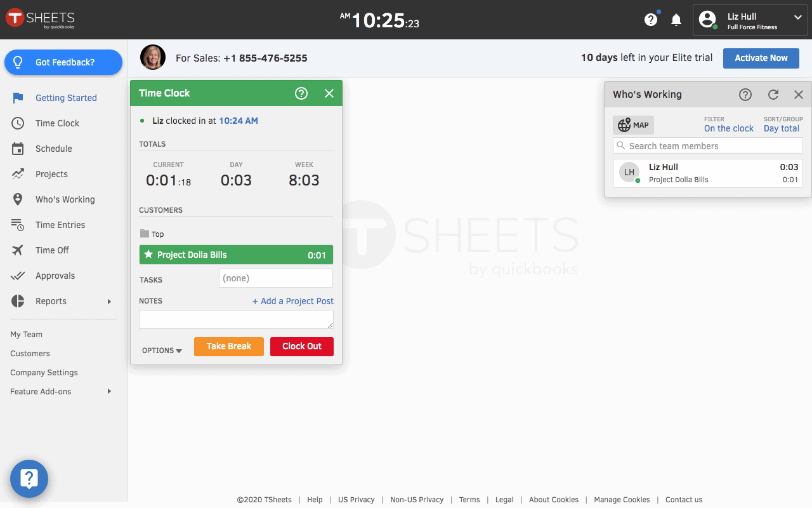
Task: Open the Terms footer link
Action: (x=469, y=500)
